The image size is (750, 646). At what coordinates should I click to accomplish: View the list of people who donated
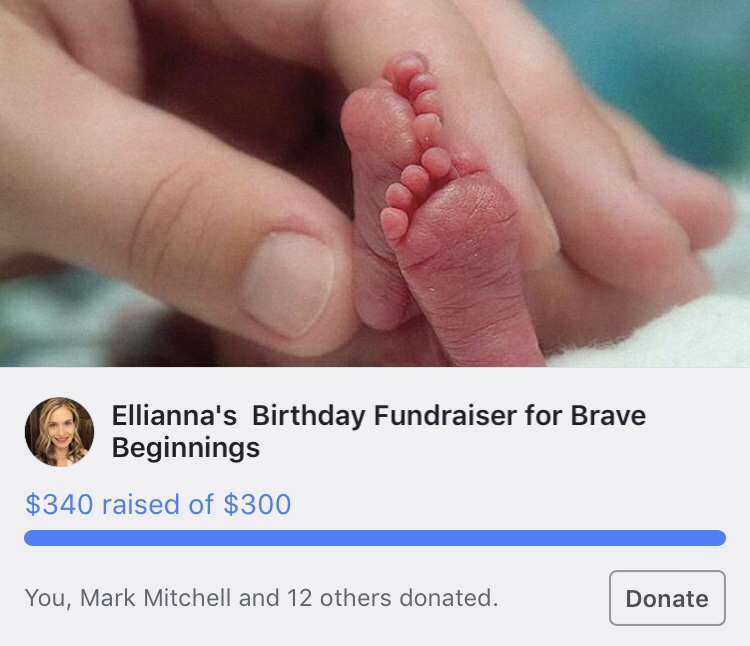pyautogui.click(x=261, y=598)
